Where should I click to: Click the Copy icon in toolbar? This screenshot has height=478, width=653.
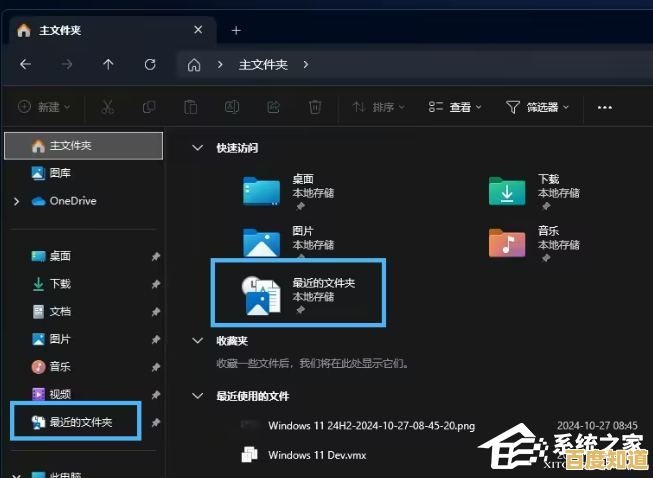click(x=149, y=106)
